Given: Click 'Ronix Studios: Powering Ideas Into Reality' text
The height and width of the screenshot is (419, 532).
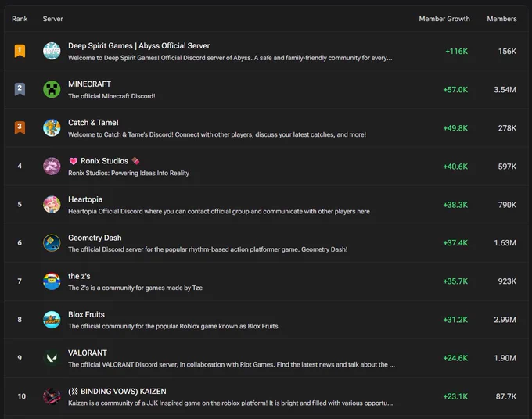Looking at the screenshot, I should click(128, 173).
